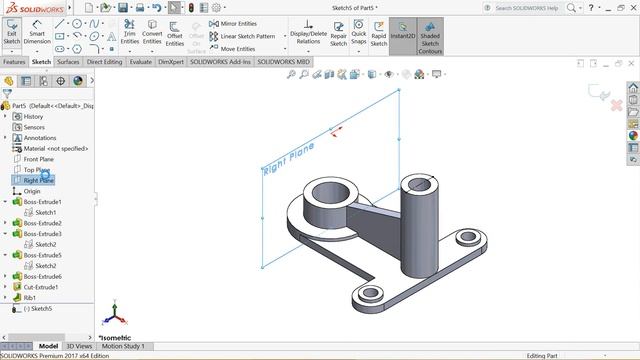This screenshot has width=640, height=360.
Task: Open the PropertyManager tab
Action: tap(26, 81)
